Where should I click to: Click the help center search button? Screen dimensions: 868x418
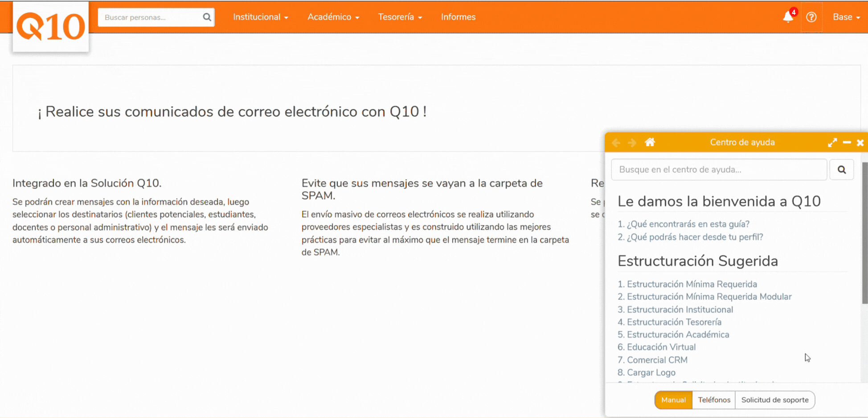click(x=842, y=170)
